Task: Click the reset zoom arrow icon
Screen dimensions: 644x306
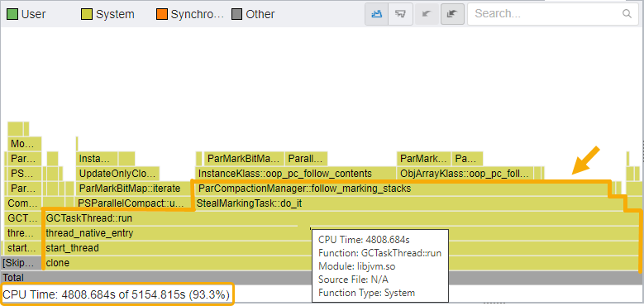Action: tap(452, 13)
